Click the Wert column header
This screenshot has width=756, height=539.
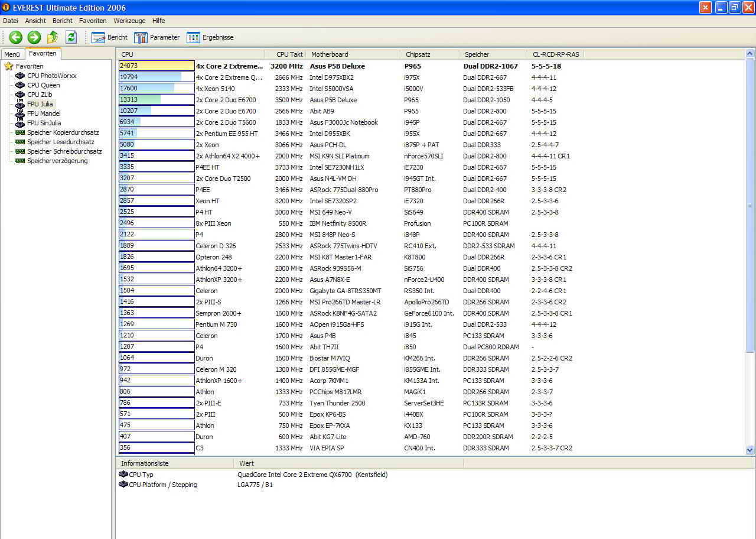[x=348, y=463]
